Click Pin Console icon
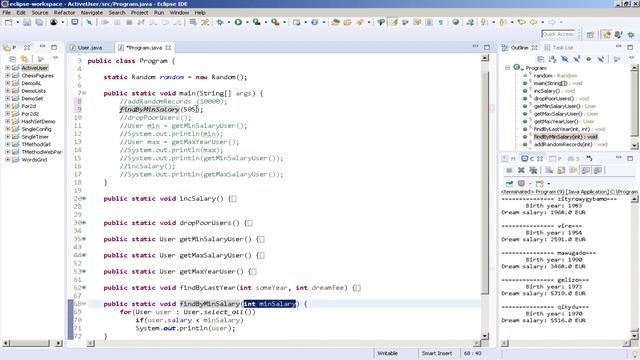The width and height of the screenshot is (640, 360). point(509,183)
